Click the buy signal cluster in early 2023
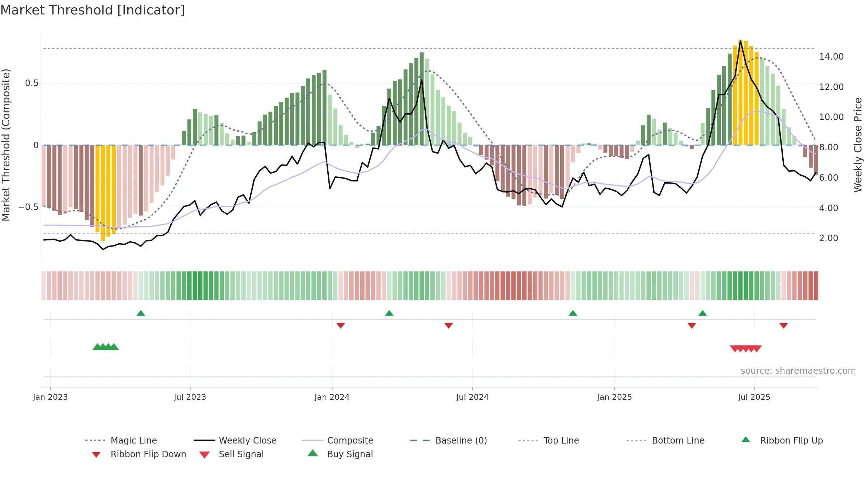This screenshot has width=868, height=488. point(106,347)
